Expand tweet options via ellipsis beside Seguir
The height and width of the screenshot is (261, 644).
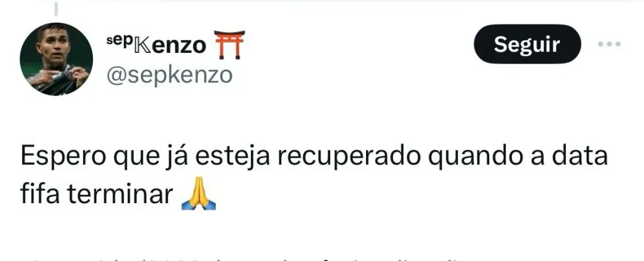click(609, 45)
